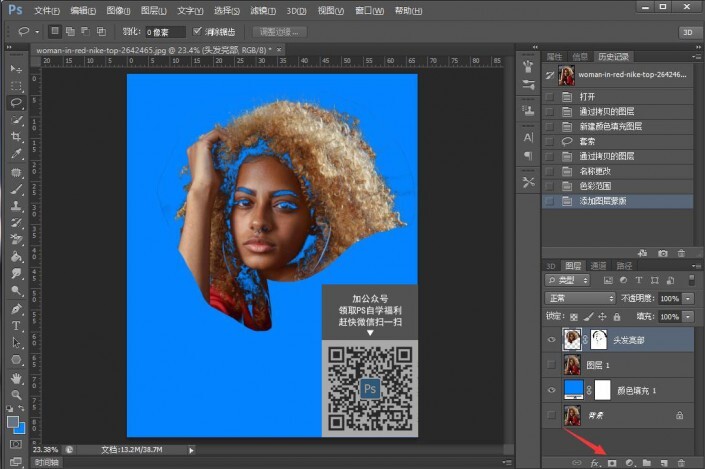Click the delete layer trash icon
Image resolution: width=705 pixels, height=469 pixels.
coord(682,462)
